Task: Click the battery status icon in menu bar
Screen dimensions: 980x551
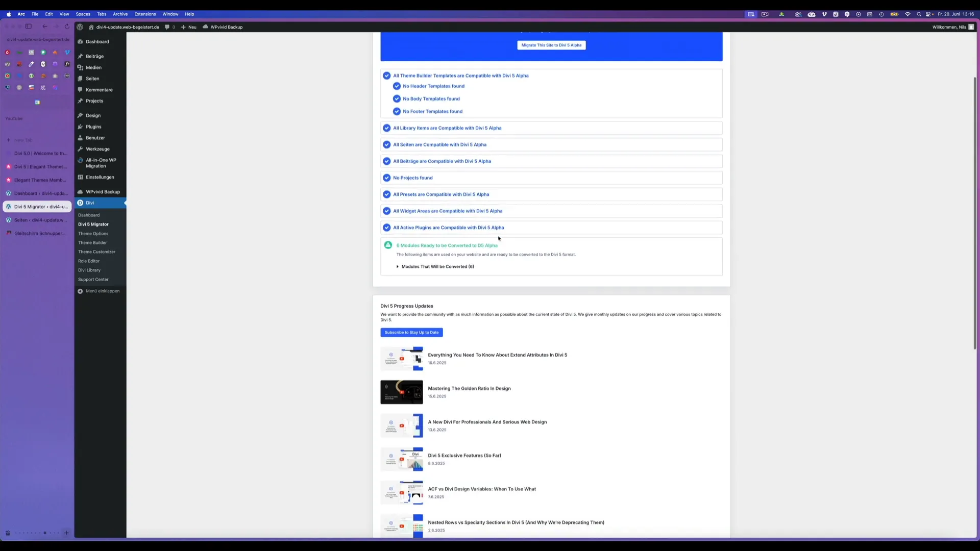Action: pyautogui.click(x=894, y=14)
